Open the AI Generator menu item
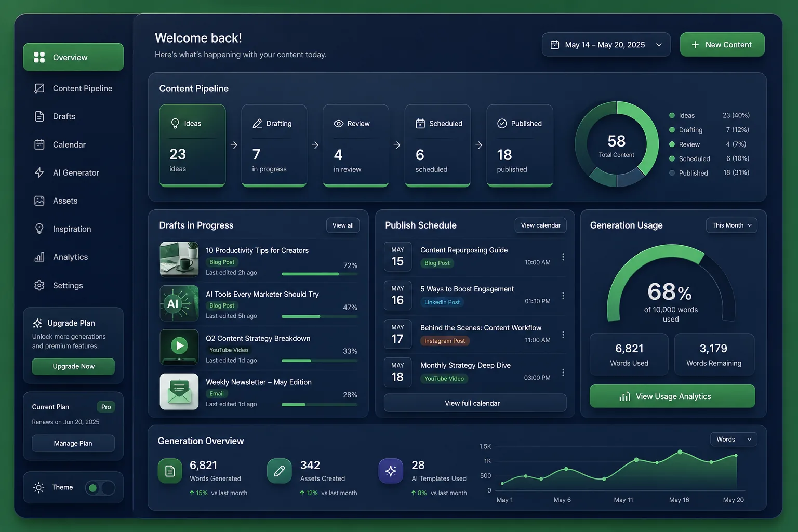Screen dimensions: 798x532 pos(73,172)
